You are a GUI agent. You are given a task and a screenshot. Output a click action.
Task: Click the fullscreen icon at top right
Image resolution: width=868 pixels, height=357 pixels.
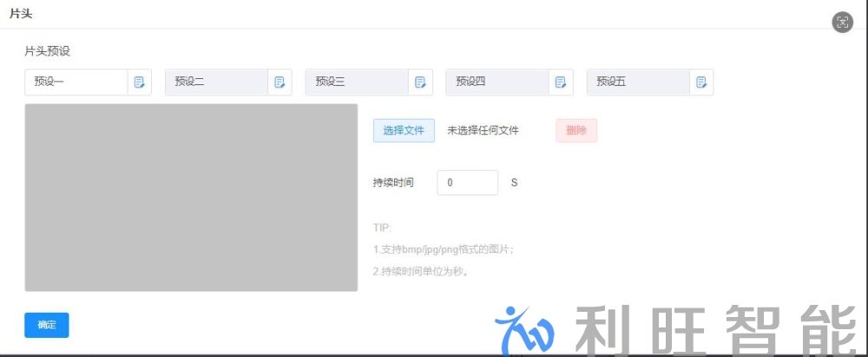pyautogui.click(x=843, y=23)
